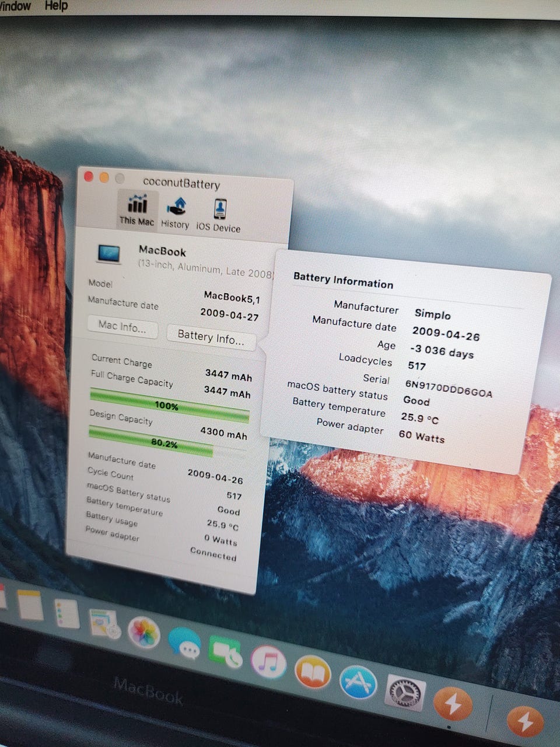Viewport: 560px width, 747px height.
Task: Click the 60 Watts power adapter value
Action: (x=422, y=436)
